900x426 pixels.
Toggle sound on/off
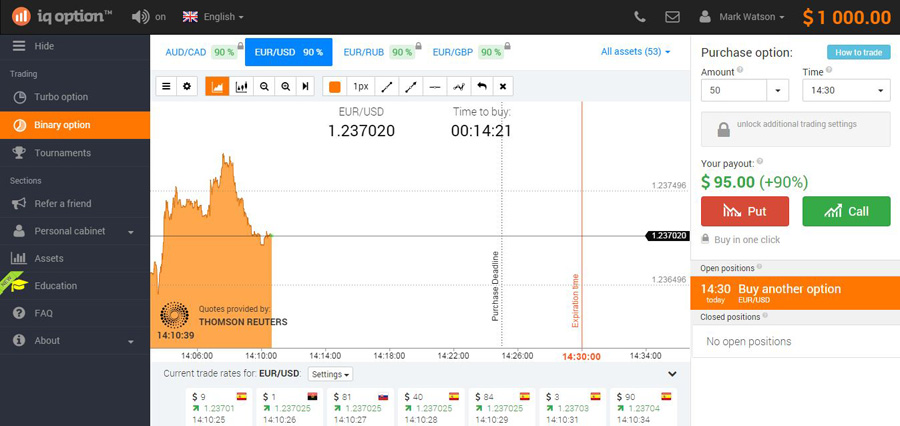(149, 17)
